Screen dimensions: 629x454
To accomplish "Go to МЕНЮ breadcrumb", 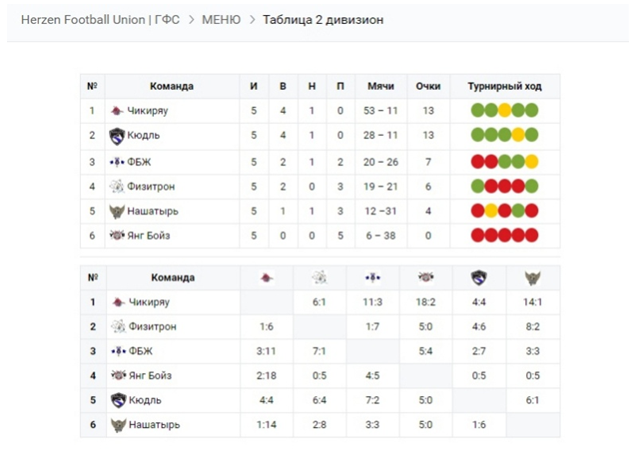I will pyautogui.click(x=221, y=20).
